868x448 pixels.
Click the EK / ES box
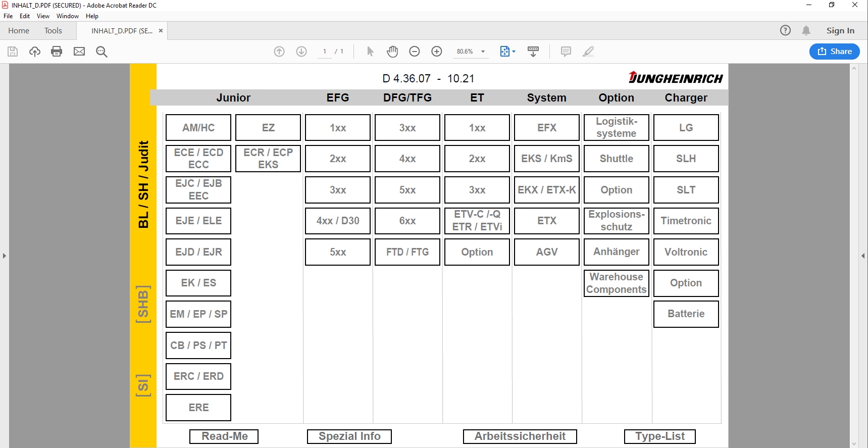click(x=198, y=283)
